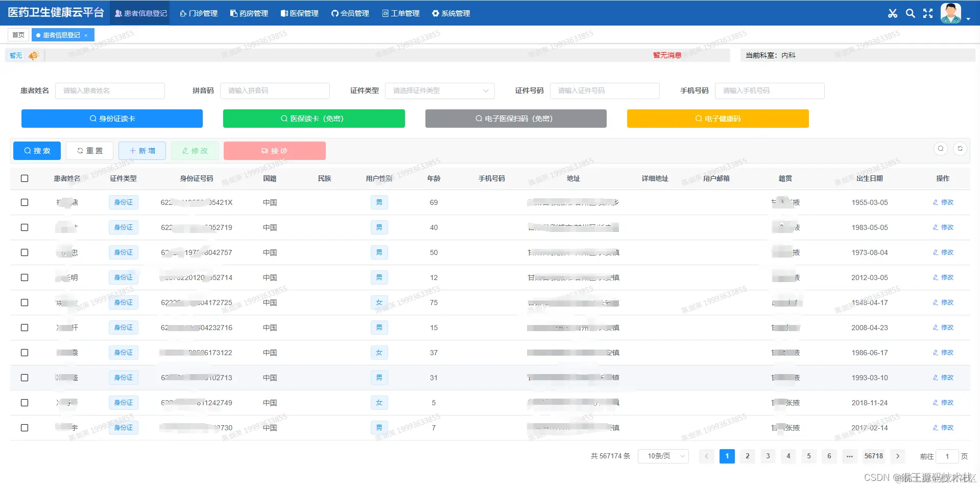Click the 重置 button

pyautogui.click(x=89, y=151)
